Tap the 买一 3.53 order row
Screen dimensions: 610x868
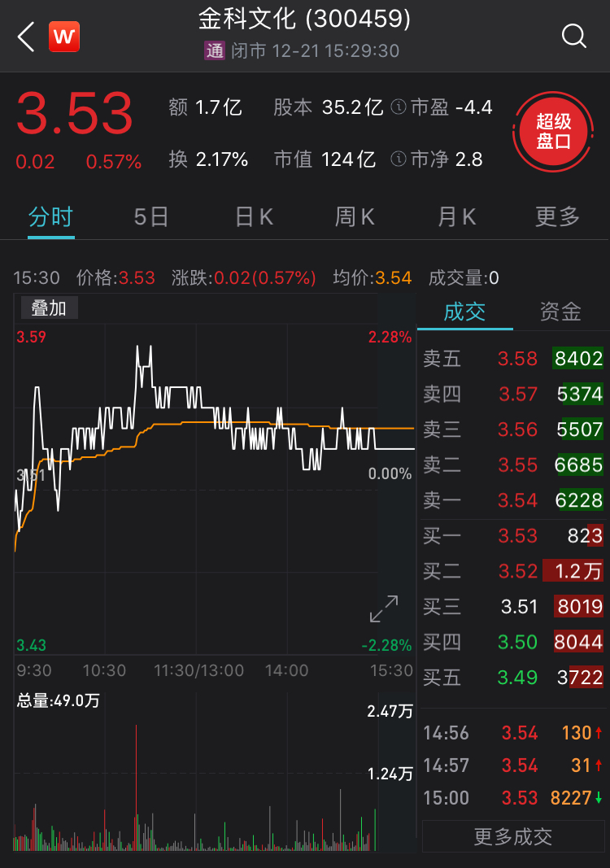(513, 536)
